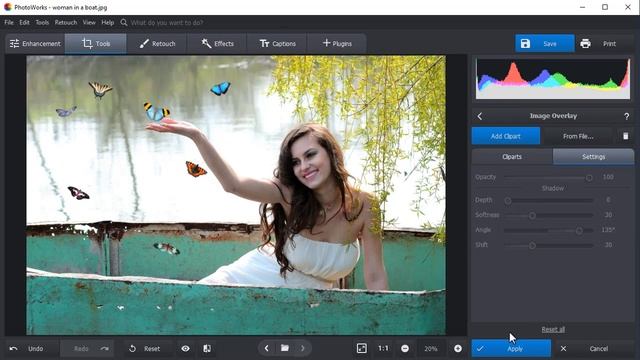
Task: Click the fit to screen icon
Action: point(362,348)
